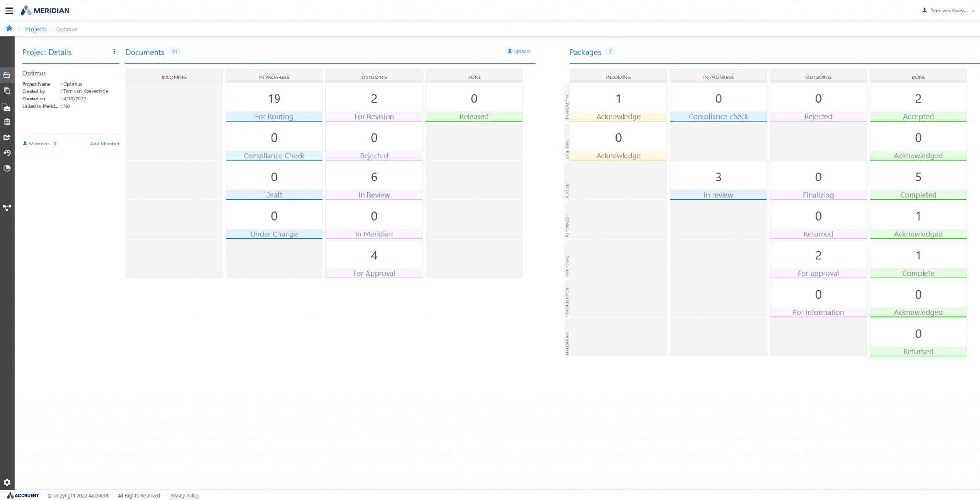The width and height of the screenshot is (980, 500).
Task: Select the network nodes icon in sidebar
Action: point(7,208)
